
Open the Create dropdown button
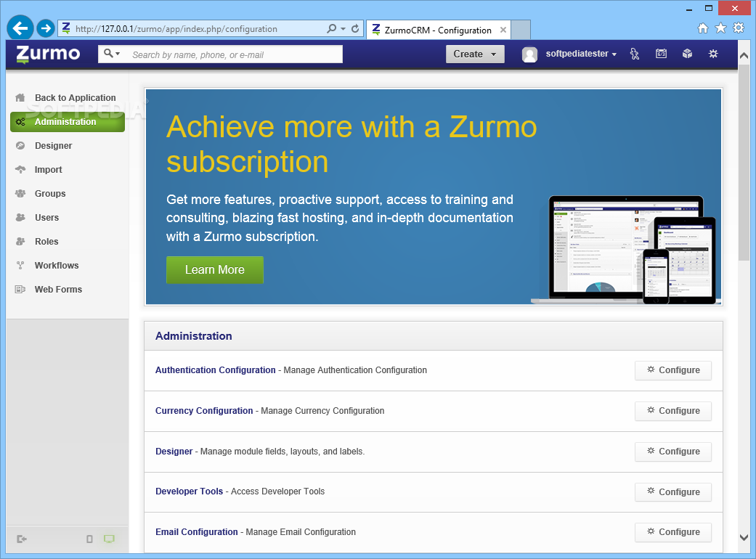475,54
